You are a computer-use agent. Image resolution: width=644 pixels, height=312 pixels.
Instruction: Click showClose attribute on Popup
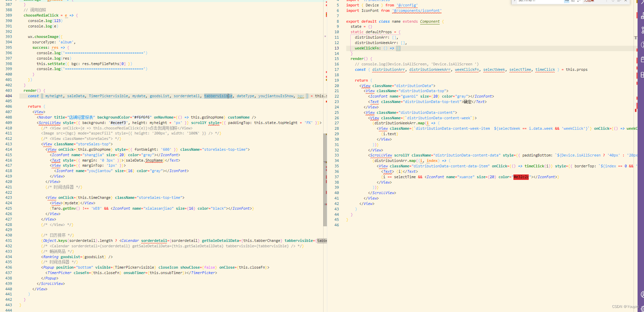tap(190, 268)
